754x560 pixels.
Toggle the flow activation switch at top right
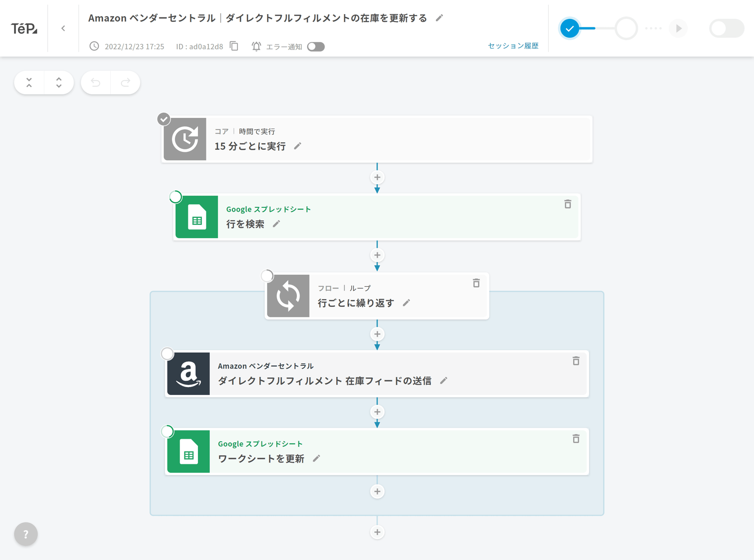pos(726,28)
